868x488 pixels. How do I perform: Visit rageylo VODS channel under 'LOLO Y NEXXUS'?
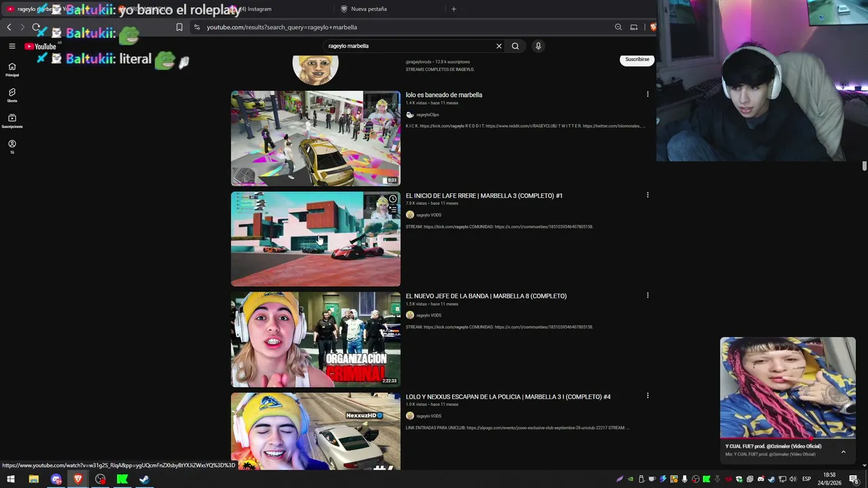pos(429,415)
